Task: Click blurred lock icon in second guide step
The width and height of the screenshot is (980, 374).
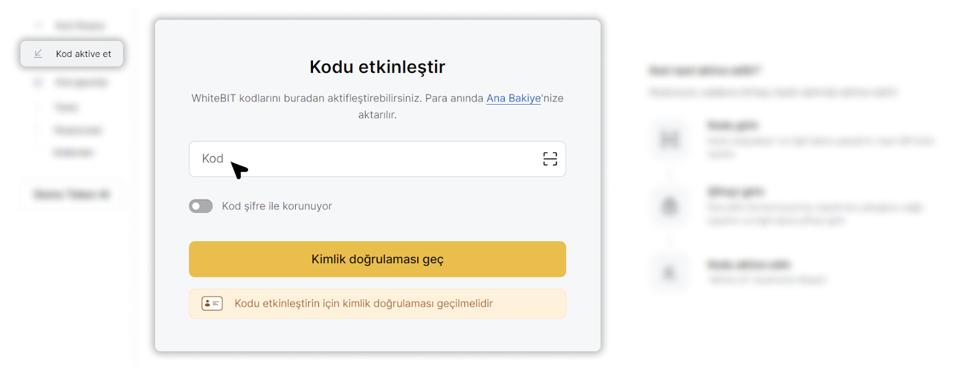Action: tap(669, 206)
